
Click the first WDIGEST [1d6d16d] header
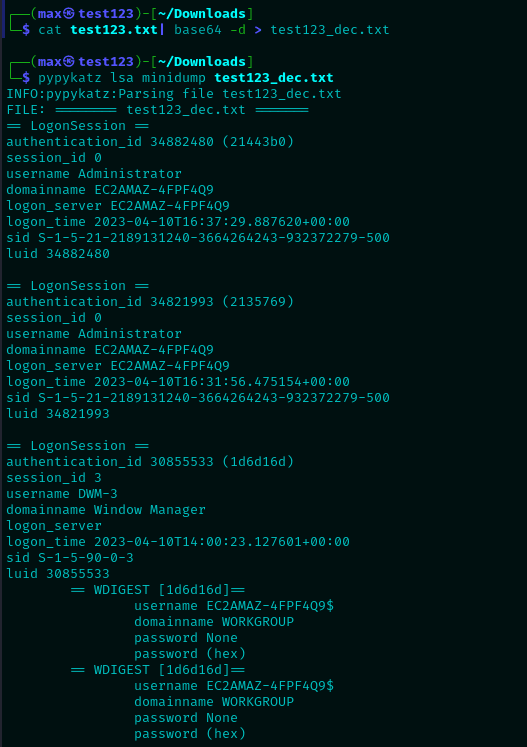pyautogui.click(x=158, y=590)
